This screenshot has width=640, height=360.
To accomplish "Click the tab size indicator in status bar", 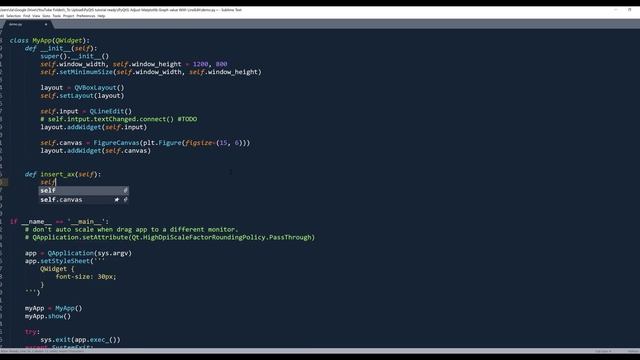I will (603, 351).
